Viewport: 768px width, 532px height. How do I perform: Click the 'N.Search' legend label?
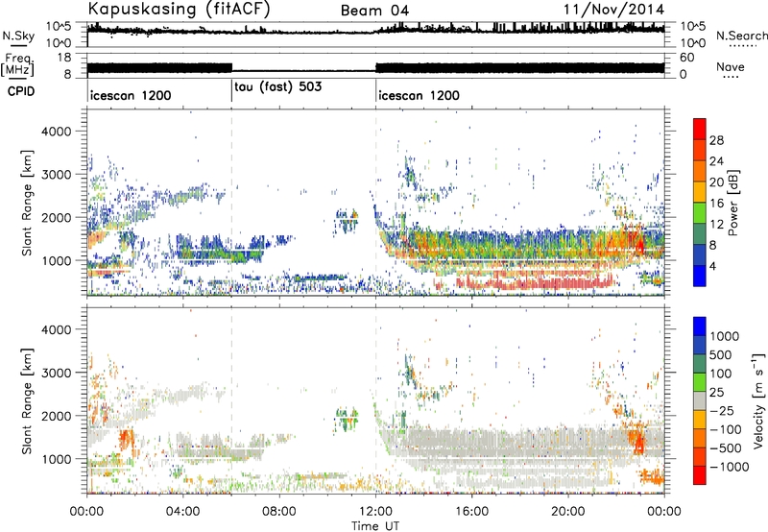tap(741, 36)
